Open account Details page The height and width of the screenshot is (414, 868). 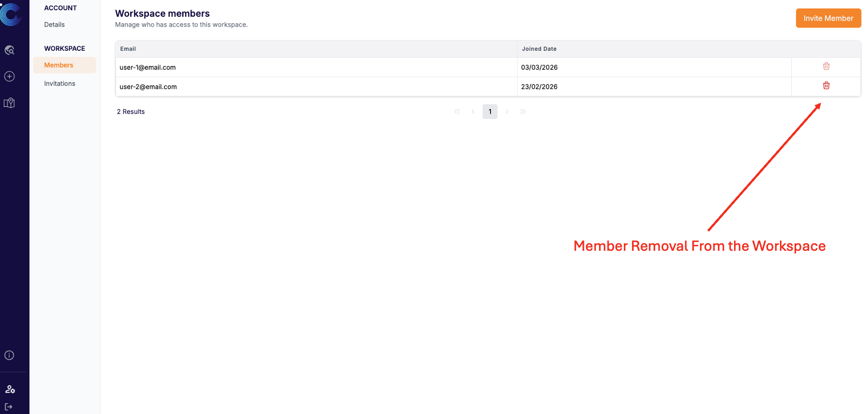tap(55, 25)
